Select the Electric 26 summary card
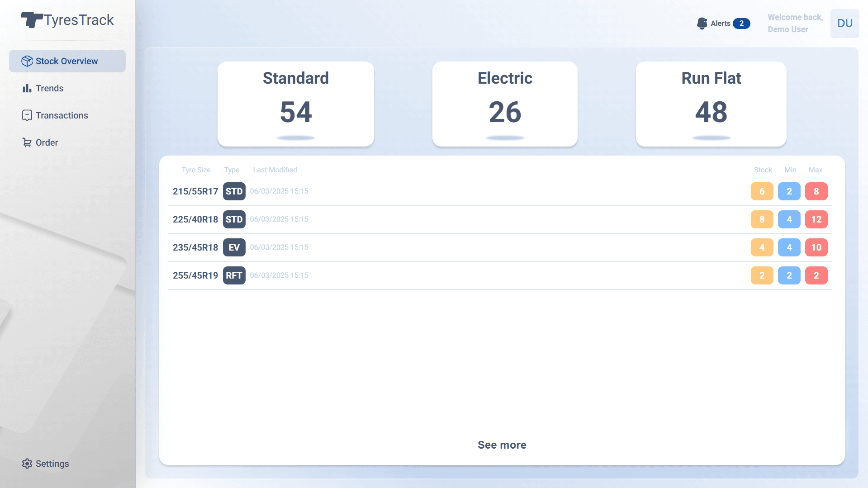This screenshot has height=488, width=868. point(505,104)
